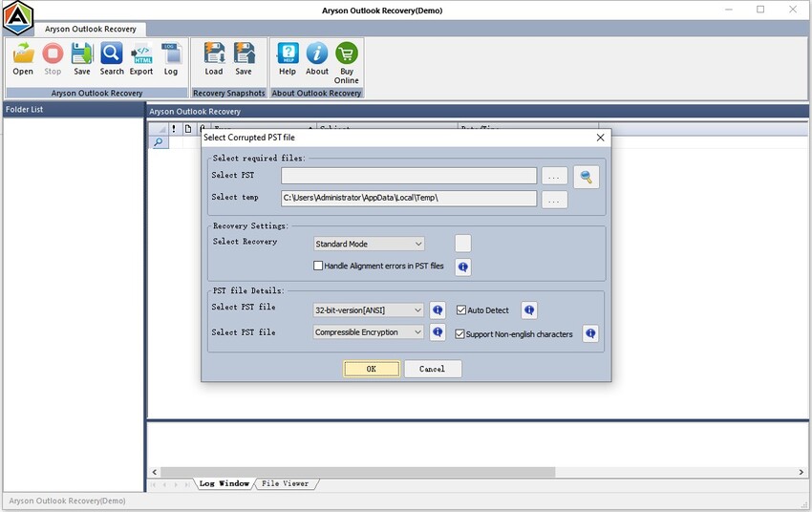
Task: Open the Help icon in toolbar
Action: click(x=287, y=55)
